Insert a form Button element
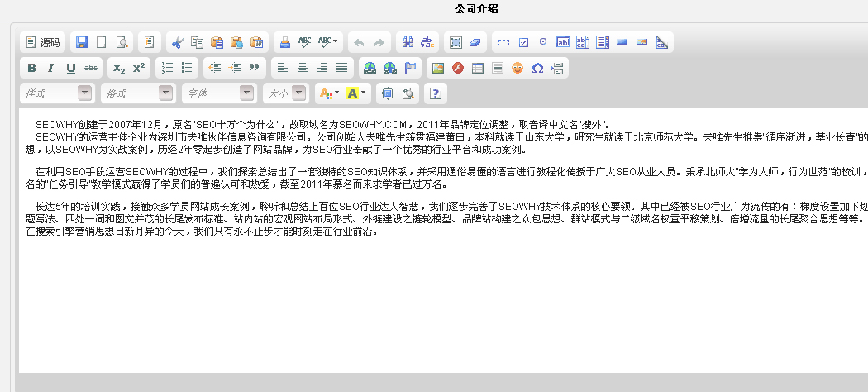The width and height of the screenshot is (868, 392). 622,42
